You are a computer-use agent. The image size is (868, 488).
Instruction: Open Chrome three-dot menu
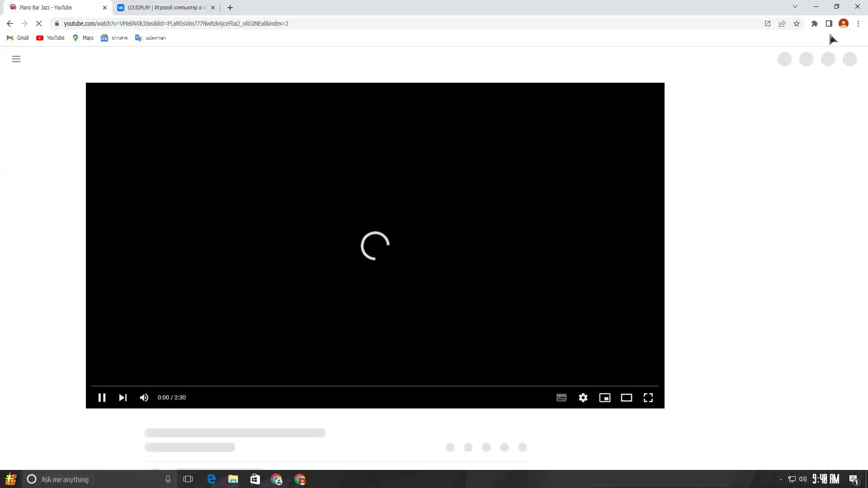(858, 23)
